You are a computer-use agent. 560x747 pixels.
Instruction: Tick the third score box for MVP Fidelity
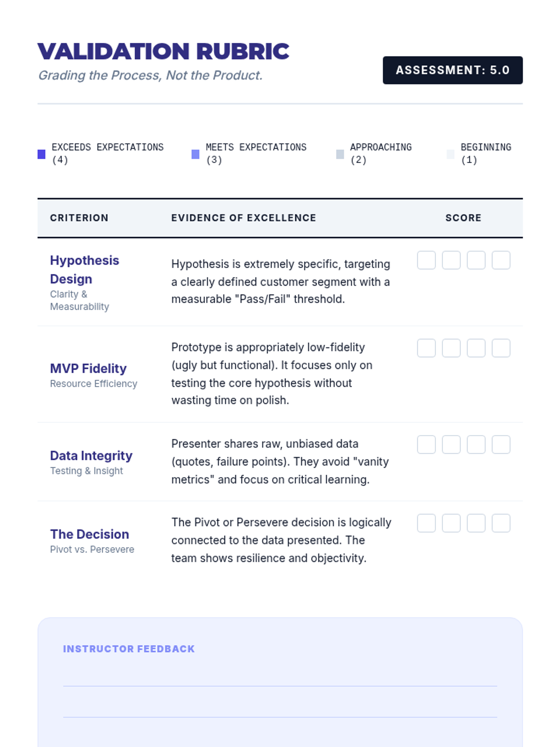[x=476, y=348]
